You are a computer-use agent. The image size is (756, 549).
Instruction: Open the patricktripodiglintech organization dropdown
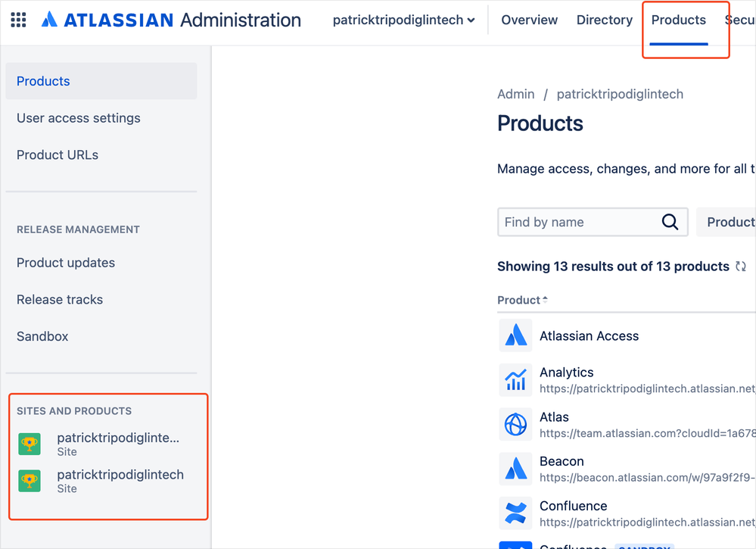(x=403, y=20)
